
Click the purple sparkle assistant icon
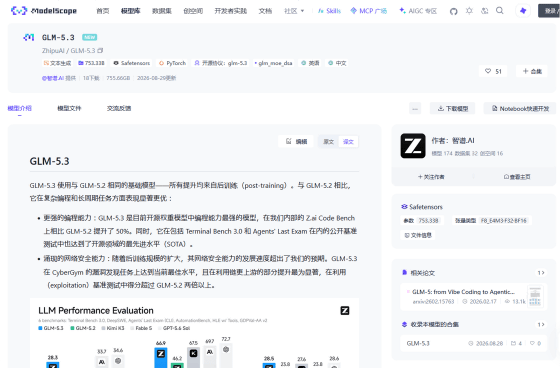tap(523, 11)
